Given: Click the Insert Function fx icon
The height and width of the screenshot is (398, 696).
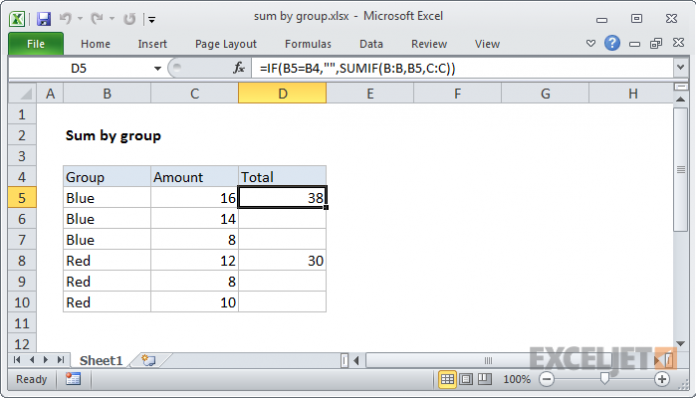Looking at the screenshot, I should tap(239, 68).
